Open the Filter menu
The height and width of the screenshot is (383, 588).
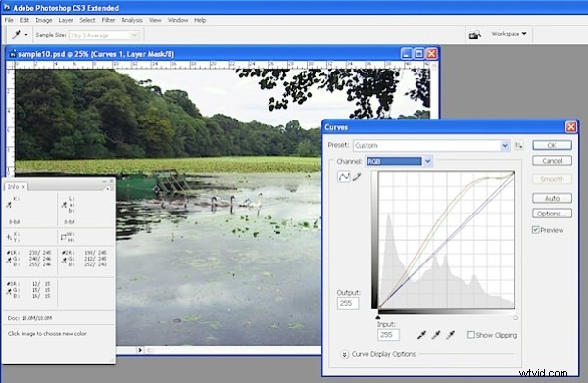(108, 20)
